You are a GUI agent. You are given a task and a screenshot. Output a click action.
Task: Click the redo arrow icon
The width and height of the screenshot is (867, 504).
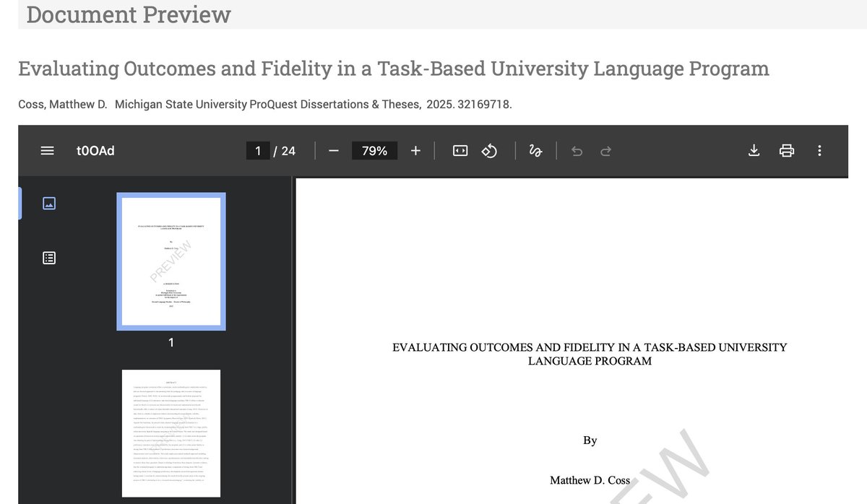[606, 151]
